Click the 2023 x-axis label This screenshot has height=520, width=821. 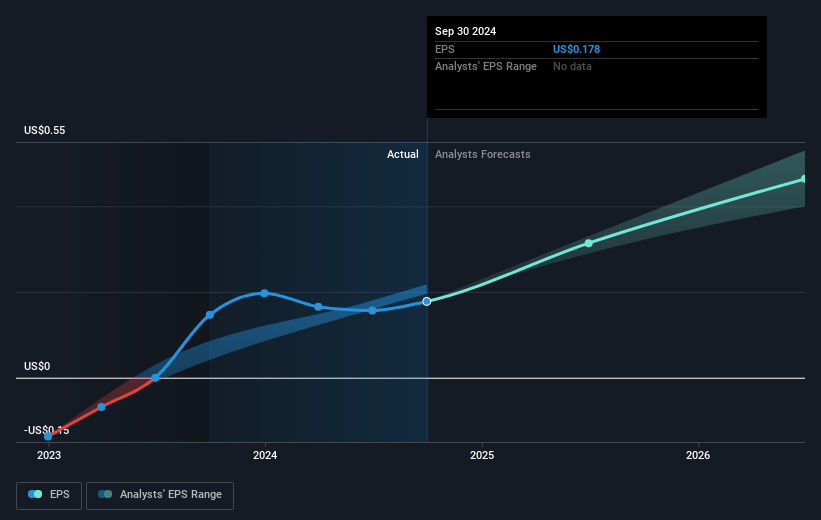tap(49, 455)
